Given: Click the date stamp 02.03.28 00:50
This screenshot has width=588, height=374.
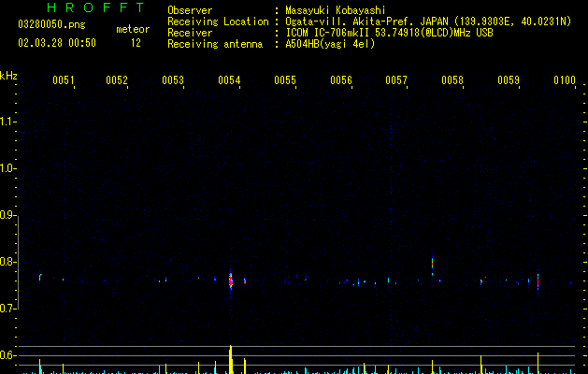Looking at the screenshot, I should (x=57, y=43).
